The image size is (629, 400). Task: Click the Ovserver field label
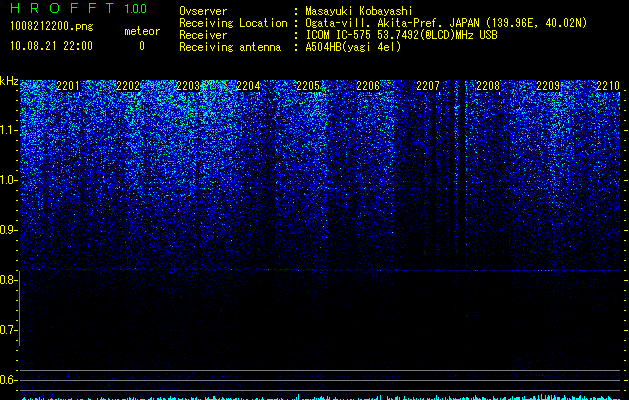pos(203,11)
